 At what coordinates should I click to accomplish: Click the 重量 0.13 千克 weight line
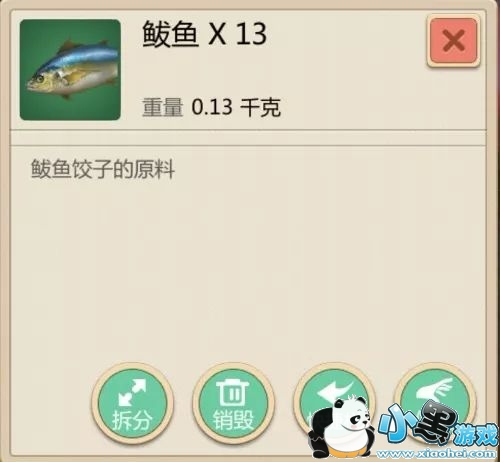[x=211, y=107]
